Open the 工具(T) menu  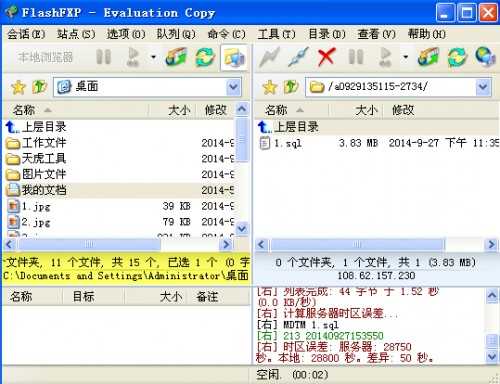(x=276, y=34)
